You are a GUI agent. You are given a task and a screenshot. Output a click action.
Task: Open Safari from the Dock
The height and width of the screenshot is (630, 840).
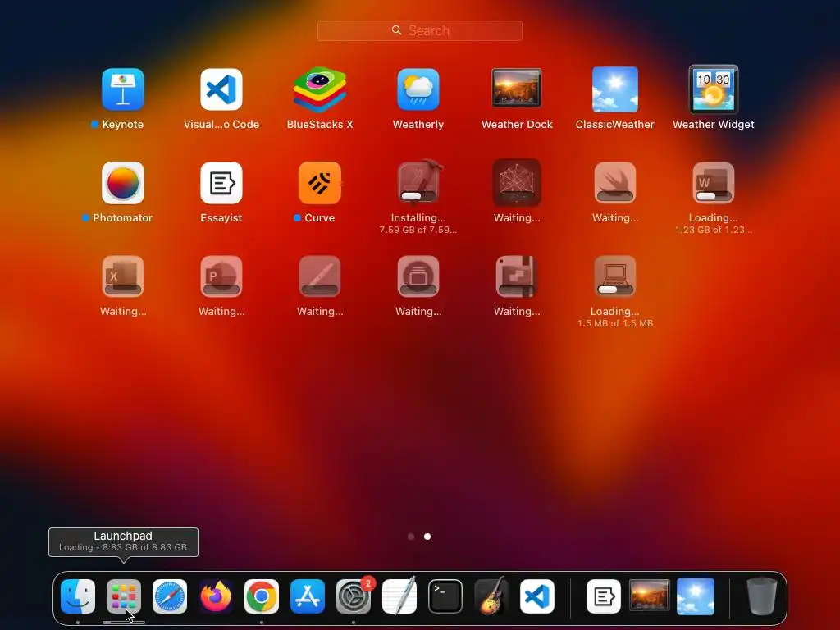(x=170, y=596)
